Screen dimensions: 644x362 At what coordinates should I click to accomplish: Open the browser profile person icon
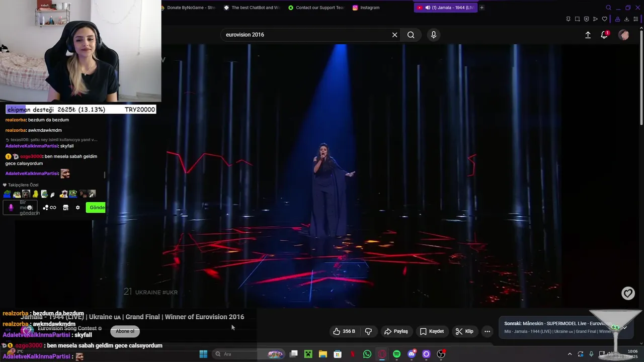click(617, 19)
